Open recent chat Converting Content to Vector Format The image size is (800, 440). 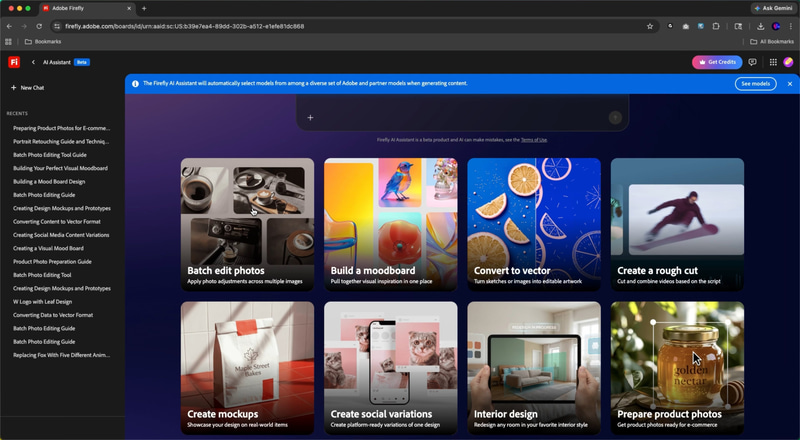tap(57, 222)
